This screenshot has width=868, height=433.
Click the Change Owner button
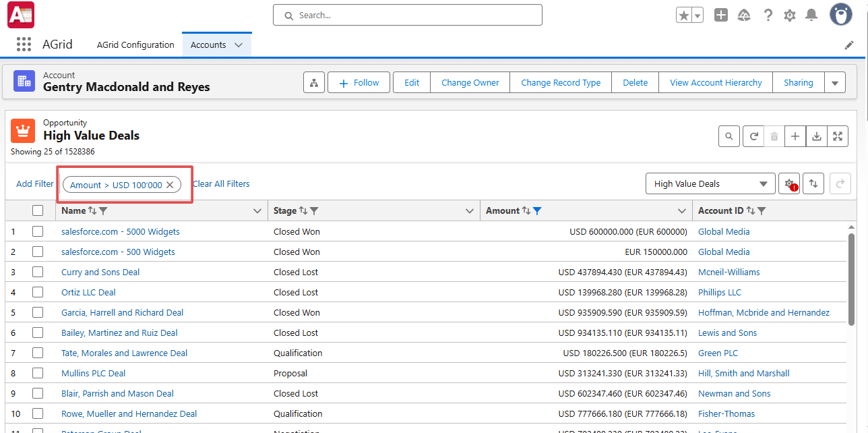470,83
